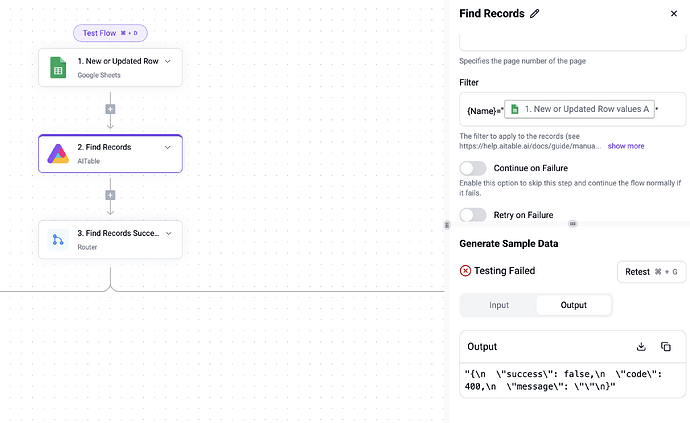Image resolution: width=690 pixels, height=423 pixels.
Task: Close the Find Records panel
Action: point(674,14)
